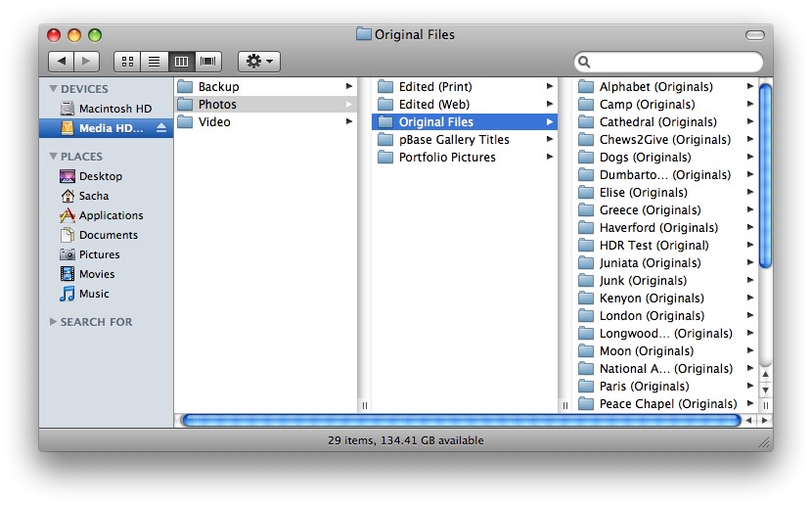This screenshot has width=812, height=505.
Task: Select the Junk (Originals) folder
Action: tap(665, 280)
